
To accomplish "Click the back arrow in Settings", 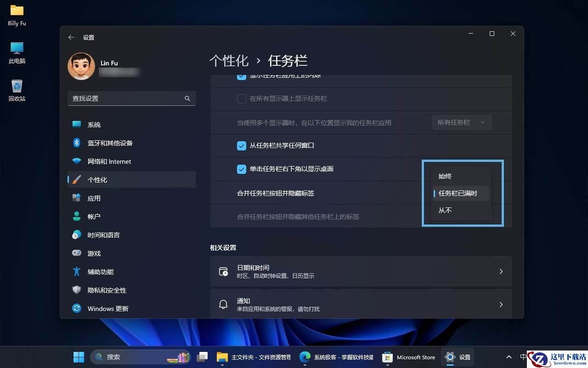I will (71, 37).
